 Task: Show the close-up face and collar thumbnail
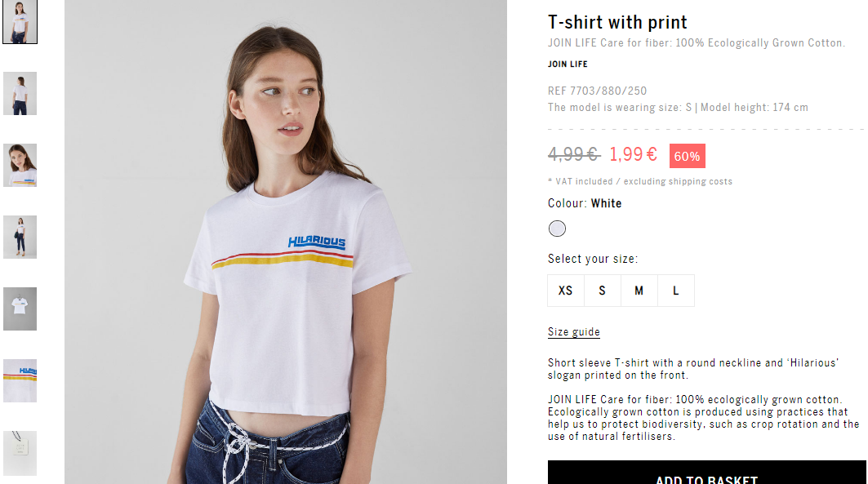click(20, 166)
